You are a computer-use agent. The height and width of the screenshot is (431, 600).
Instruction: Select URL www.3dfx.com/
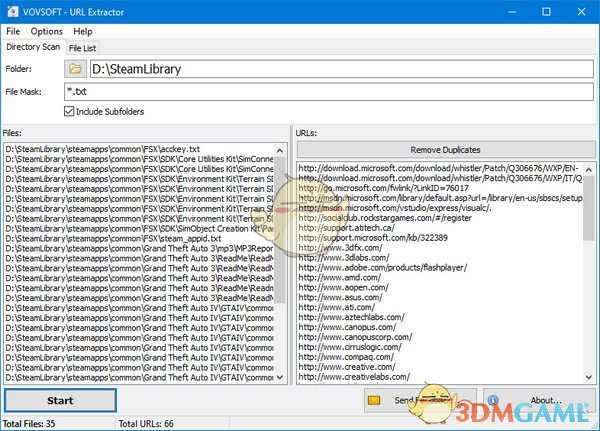(440, 248)
